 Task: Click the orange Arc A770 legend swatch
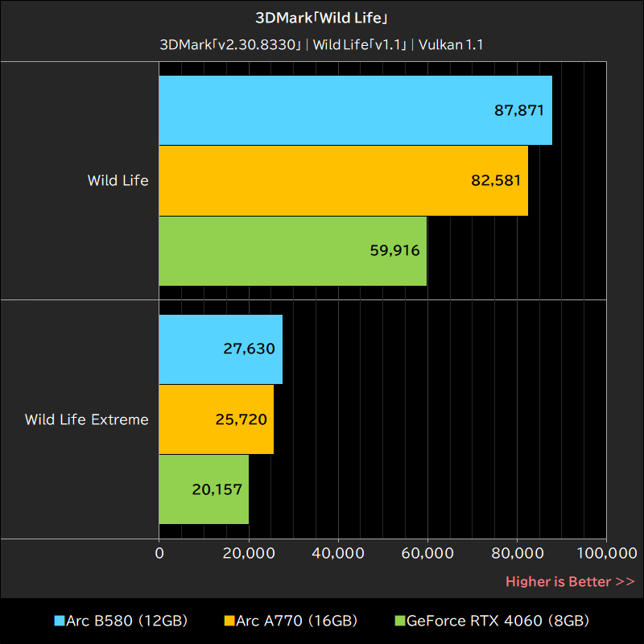[229, 621]
